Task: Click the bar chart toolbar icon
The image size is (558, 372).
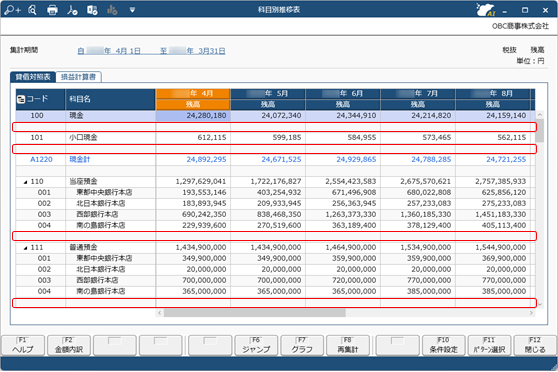Action: tap(112, 10)
